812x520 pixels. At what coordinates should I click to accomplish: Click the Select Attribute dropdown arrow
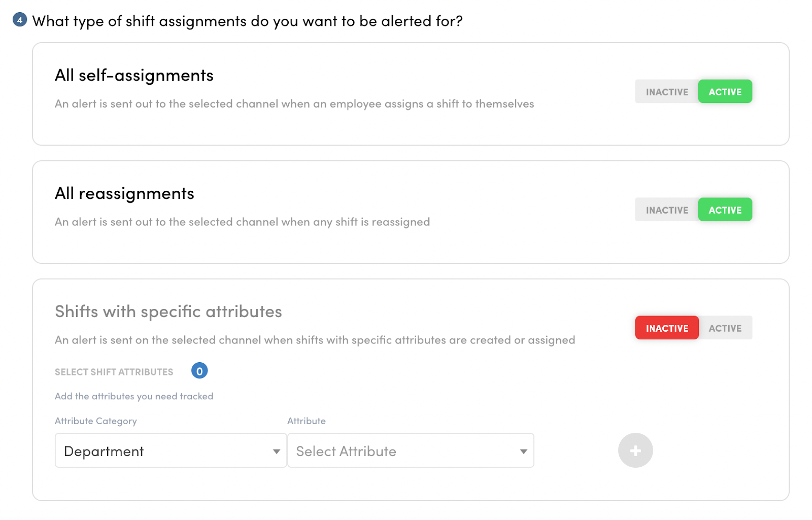(523, 450)
